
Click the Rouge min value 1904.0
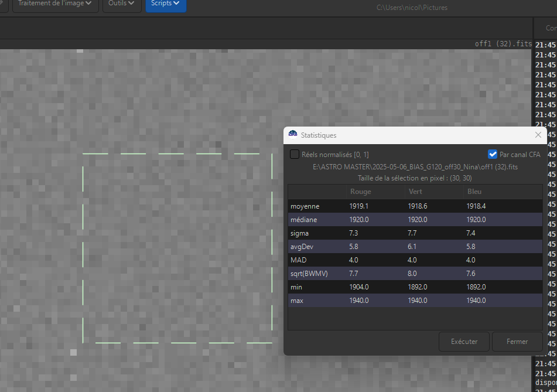tap(359, 287)
